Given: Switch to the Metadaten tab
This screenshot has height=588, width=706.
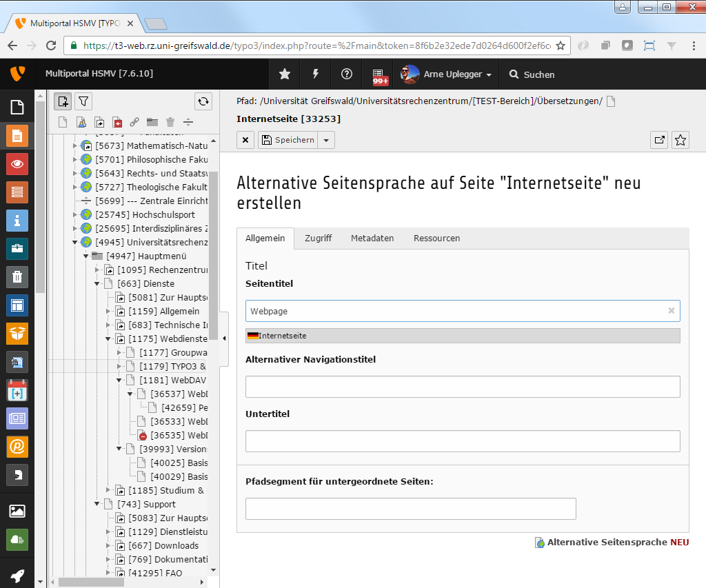Looking at the screenshot, I should [x=372, y=238].
